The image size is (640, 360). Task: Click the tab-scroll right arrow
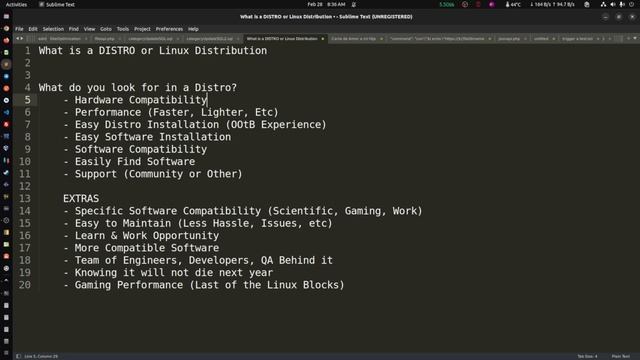[x=22, y=38]
